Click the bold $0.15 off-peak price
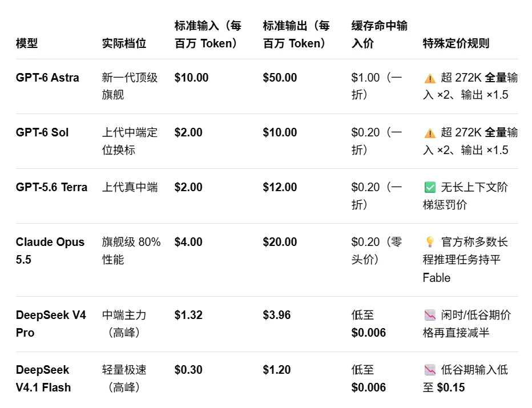532x408 pixels. (x=451, y=387)
